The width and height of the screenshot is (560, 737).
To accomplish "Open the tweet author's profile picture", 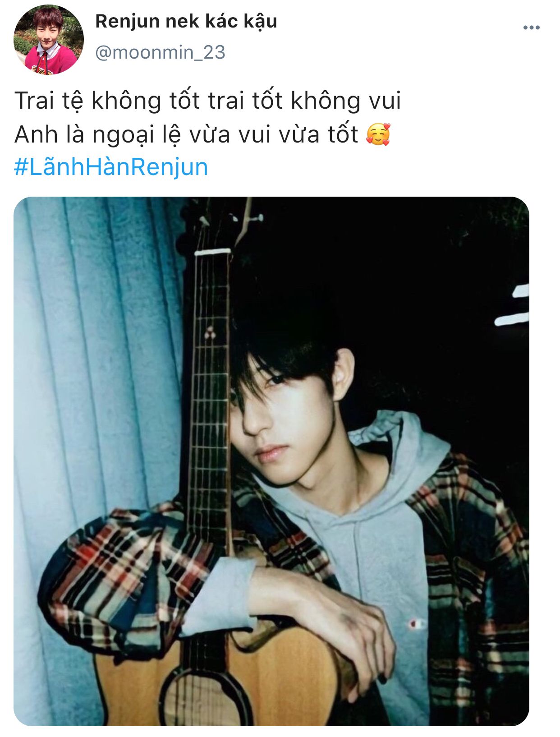I will [x=49, y=40].
